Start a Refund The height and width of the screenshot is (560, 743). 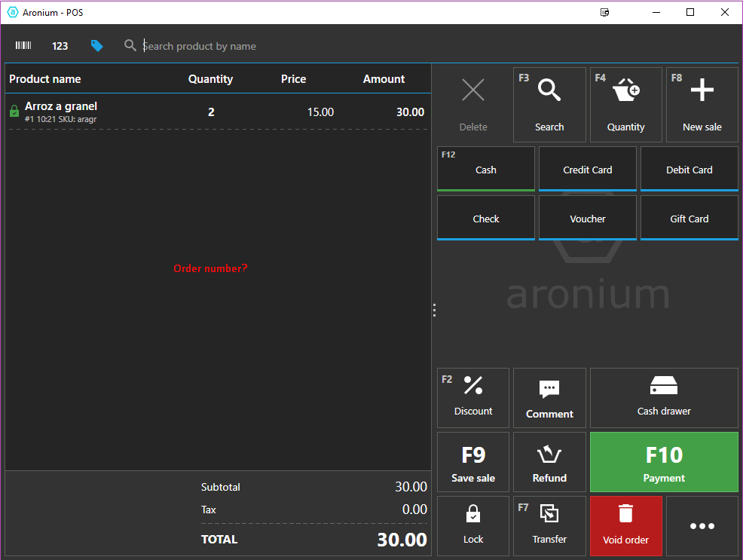pyautogui.click(x=549, y=462)
